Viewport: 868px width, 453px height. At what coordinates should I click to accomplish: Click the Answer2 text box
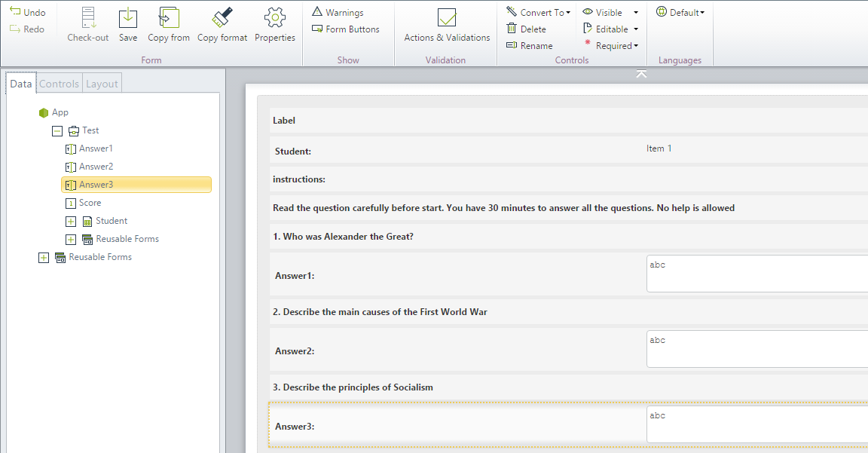point(757,349)
